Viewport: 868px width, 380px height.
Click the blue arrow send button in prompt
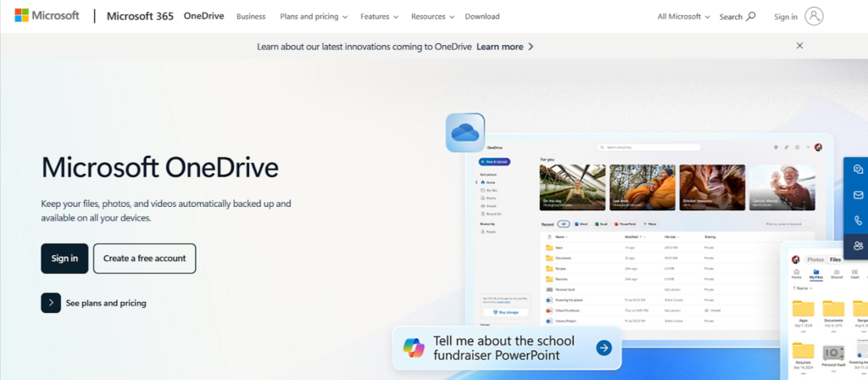[604, 347]
